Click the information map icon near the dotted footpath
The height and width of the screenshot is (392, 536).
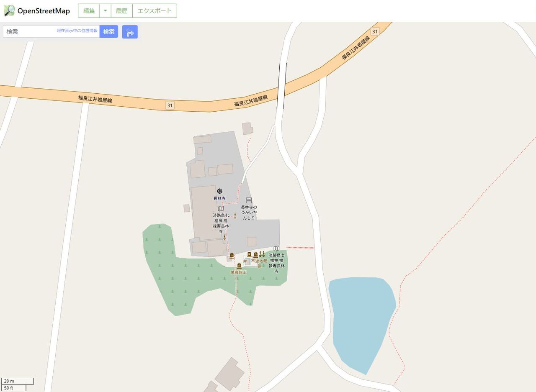276,249
